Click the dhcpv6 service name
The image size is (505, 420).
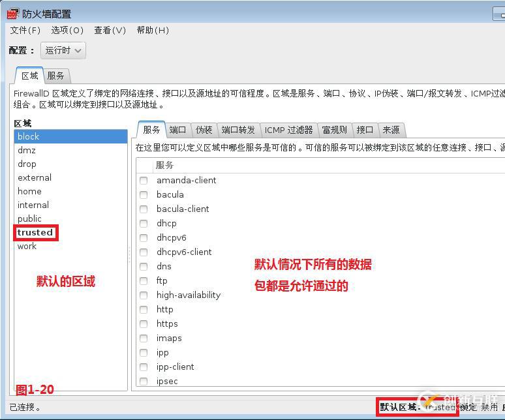pos(172,238)
